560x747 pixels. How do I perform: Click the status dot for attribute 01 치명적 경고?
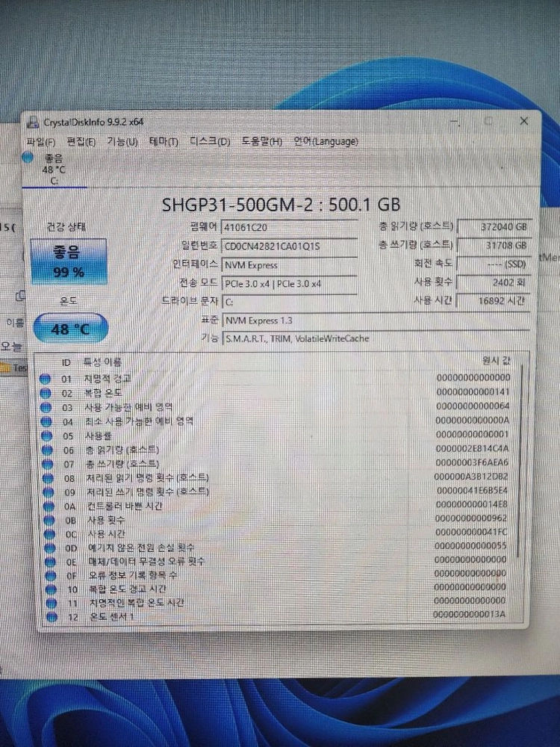(45, 379)
